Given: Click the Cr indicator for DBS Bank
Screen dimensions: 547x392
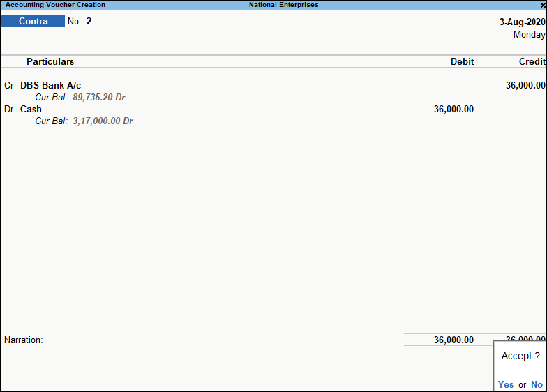Looking at the screenshot, I should click(x=8, y=85).
